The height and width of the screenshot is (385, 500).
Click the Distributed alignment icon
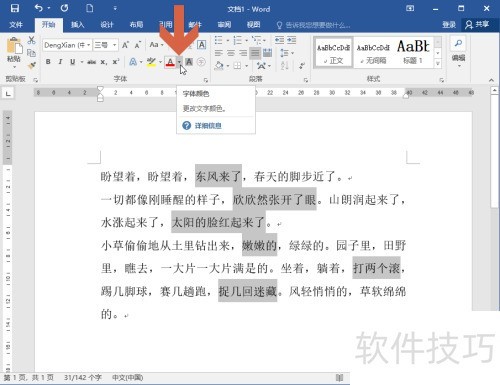267,53
